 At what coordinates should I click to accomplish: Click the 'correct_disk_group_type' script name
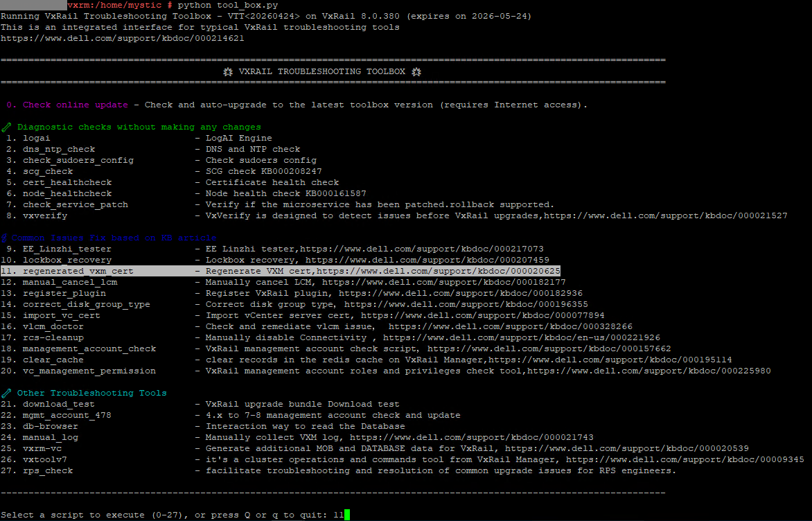click(x=87, y=305)
